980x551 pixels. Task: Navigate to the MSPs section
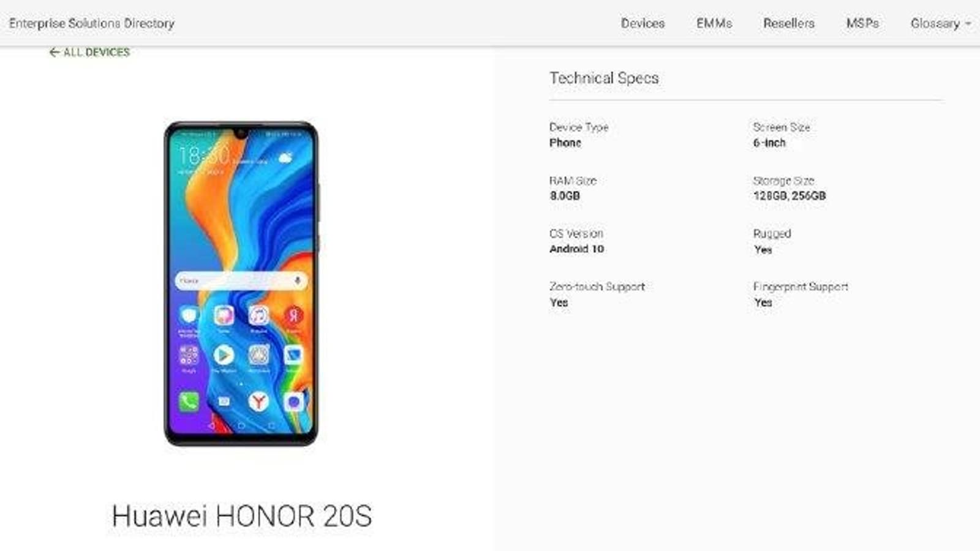(862, 23)
